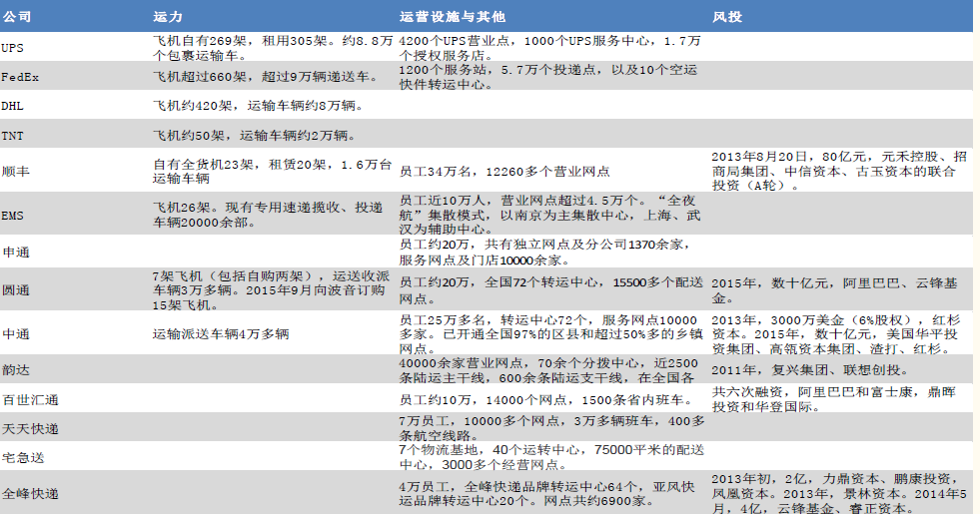Screen dimensions: 980x514
Task: Click the FedEx company cell
Action: [x=20, y=77]
